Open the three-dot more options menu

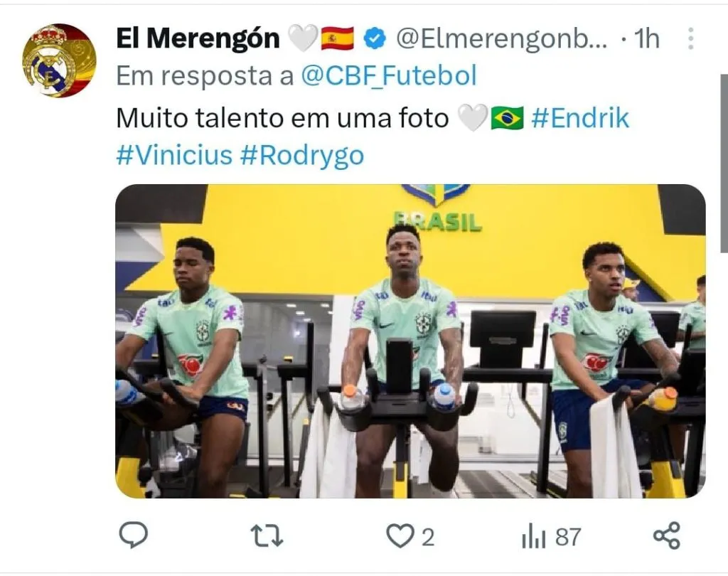(x=690, y=38)
